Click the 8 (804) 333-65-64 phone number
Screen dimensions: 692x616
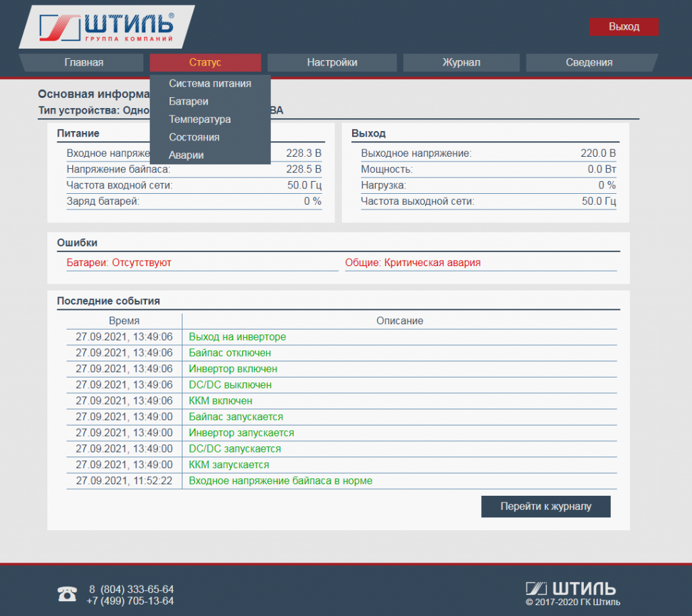click(x=131, y=589)
